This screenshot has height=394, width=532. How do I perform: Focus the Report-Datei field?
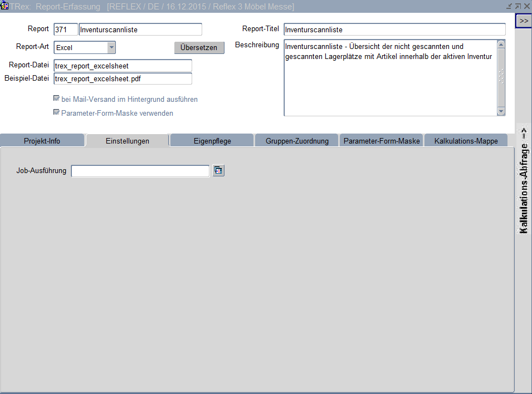coord(123,66)
